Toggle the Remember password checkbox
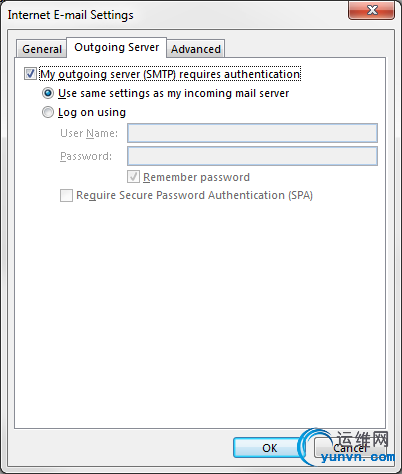 (133, 177)
